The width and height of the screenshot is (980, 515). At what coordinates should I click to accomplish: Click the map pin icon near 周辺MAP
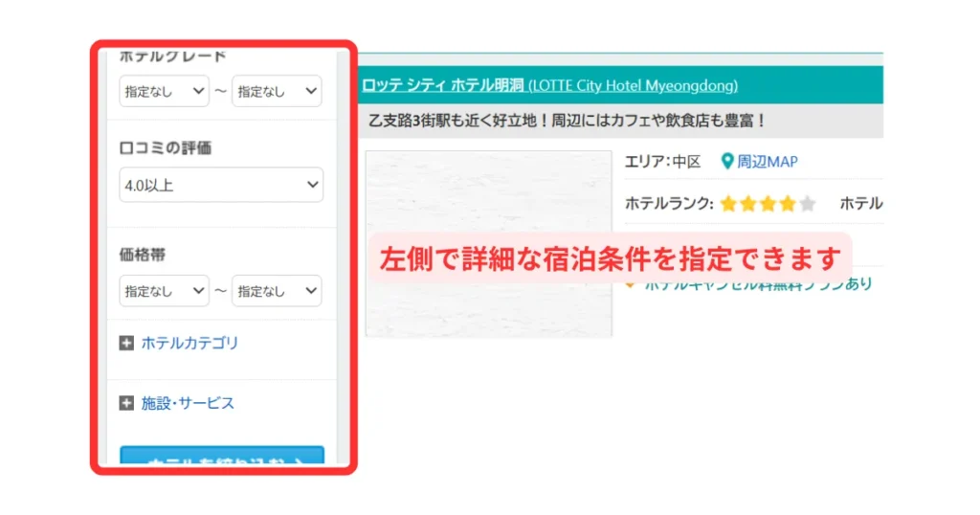coord(727,162)
